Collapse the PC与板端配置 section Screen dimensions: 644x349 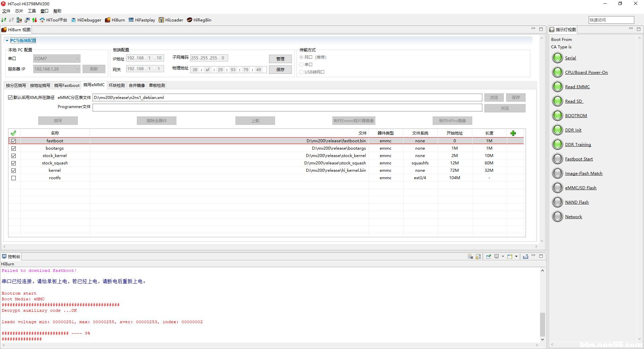point(7,41)
